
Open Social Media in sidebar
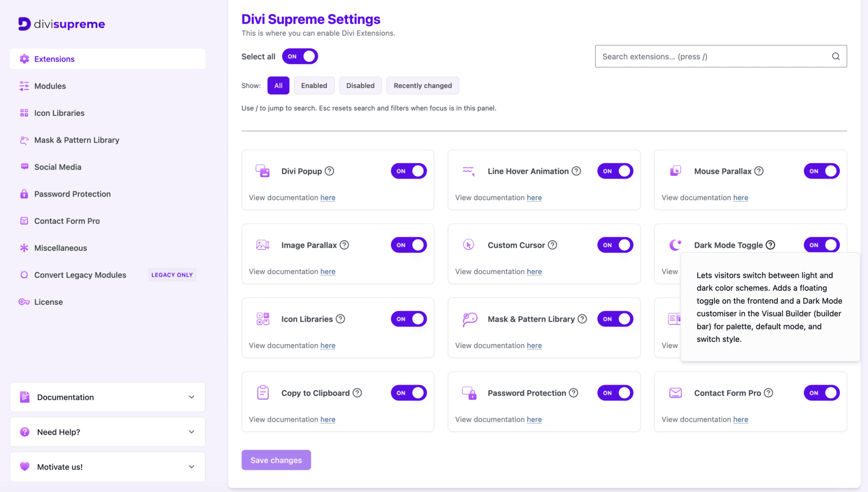point(107,167)
